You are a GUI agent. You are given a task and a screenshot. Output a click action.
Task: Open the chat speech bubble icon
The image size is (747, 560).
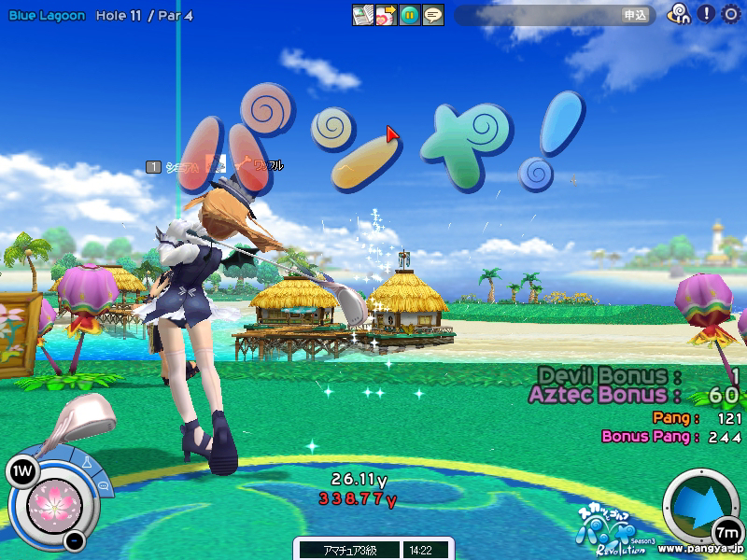(x=432, y=15)
